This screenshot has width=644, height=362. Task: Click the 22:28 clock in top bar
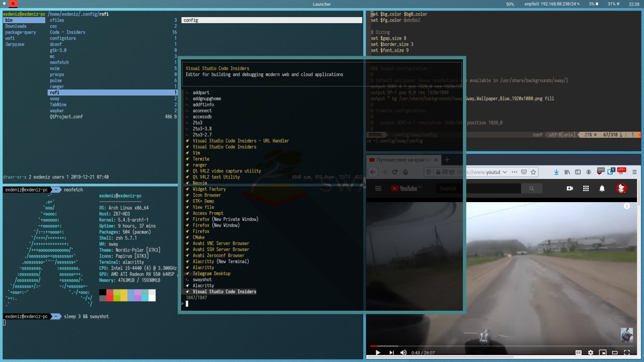tap(634, 4)
